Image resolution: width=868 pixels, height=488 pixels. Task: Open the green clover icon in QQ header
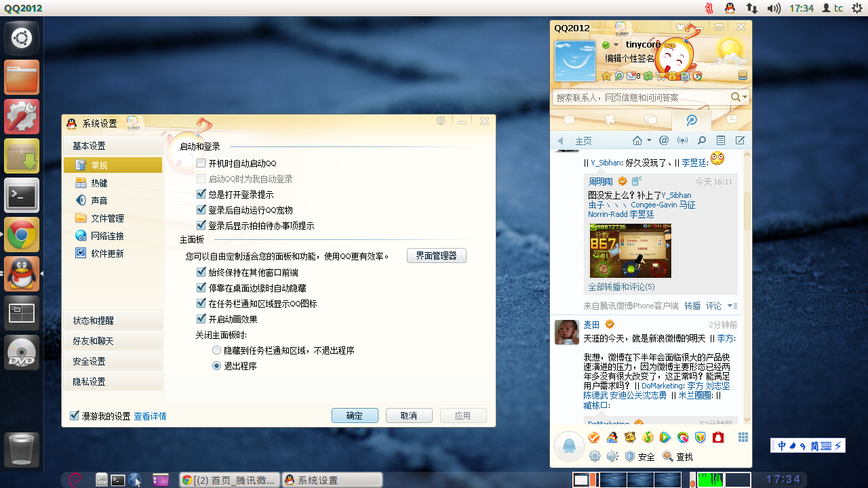pos(648,76)
